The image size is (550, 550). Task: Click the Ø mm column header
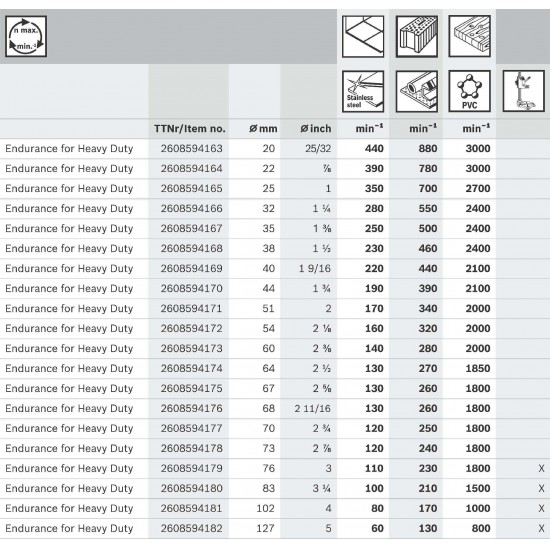pyautogui.click(x=263, y=129)
